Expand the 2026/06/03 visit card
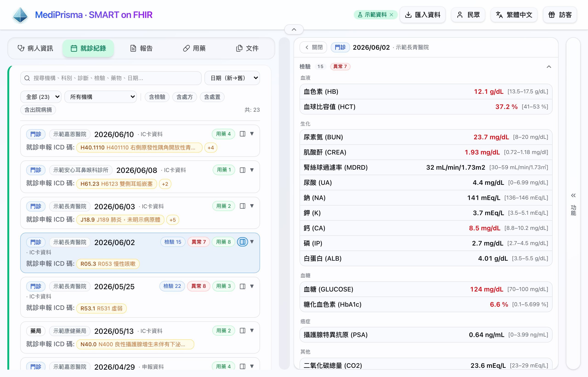588x377 pixels. [x=252, y=206]
